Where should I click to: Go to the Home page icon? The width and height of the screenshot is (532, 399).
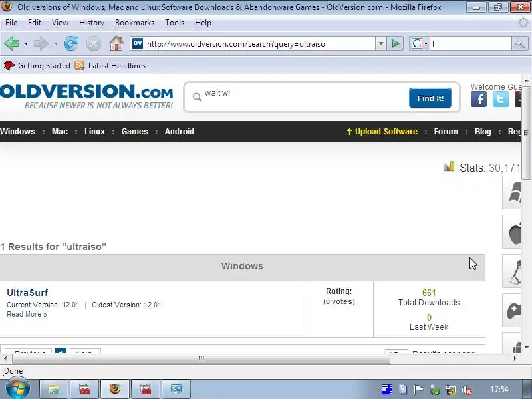pos(116,43)
